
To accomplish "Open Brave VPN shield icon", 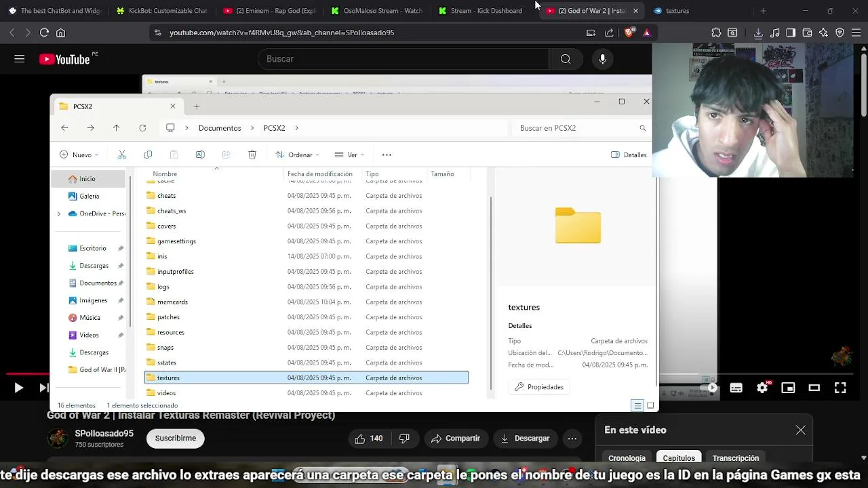I will (x=840, y=33).
